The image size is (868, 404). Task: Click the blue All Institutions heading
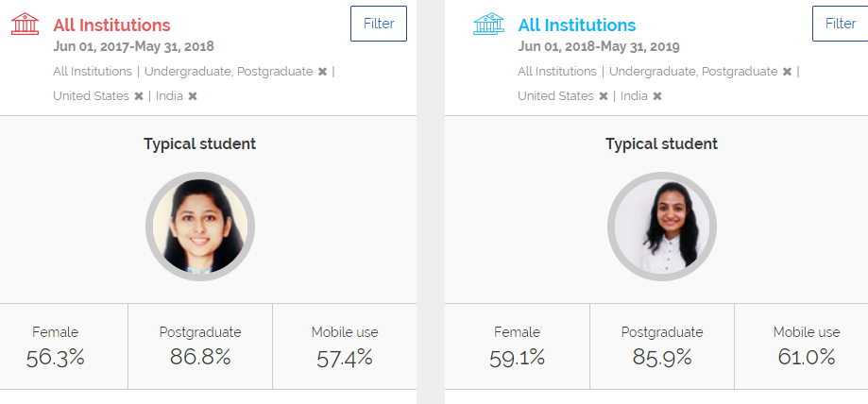click(x=577, y=25)
